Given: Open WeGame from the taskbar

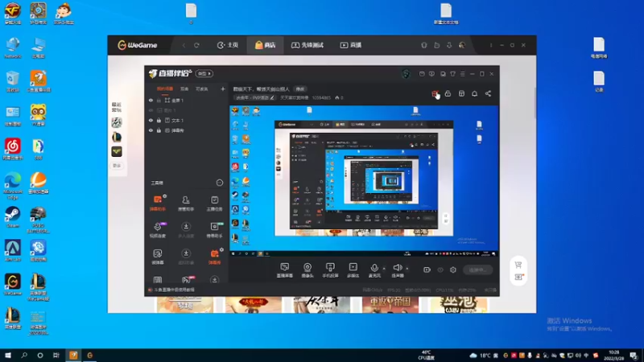Looking at the screenshot, I should (x=89, y=355).
